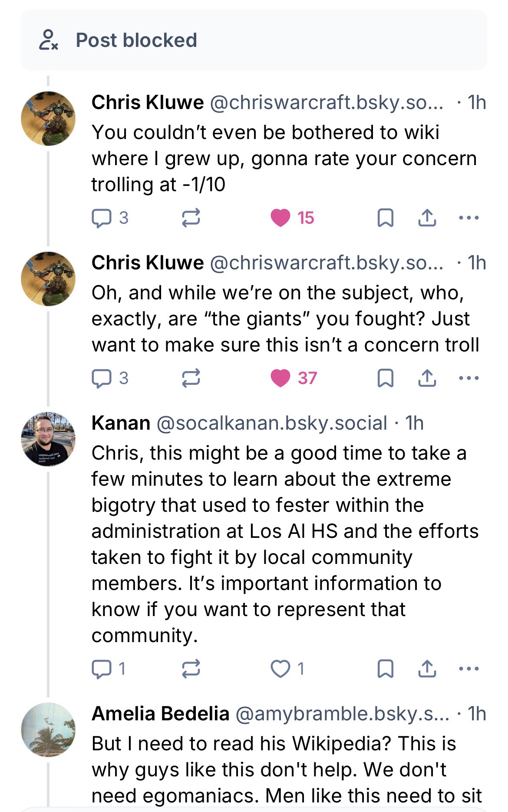Open Chris Kluwe's profile name link

(x=148, y=103)
